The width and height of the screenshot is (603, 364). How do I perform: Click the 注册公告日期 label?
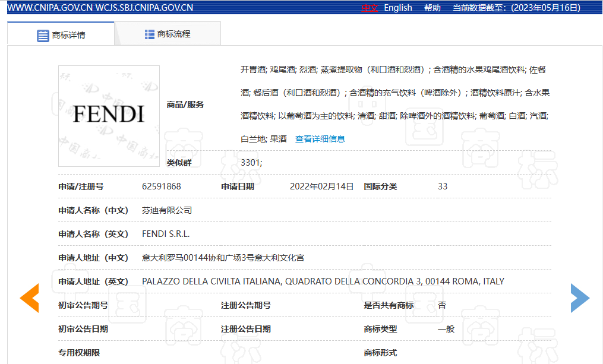tap(246, 329)
